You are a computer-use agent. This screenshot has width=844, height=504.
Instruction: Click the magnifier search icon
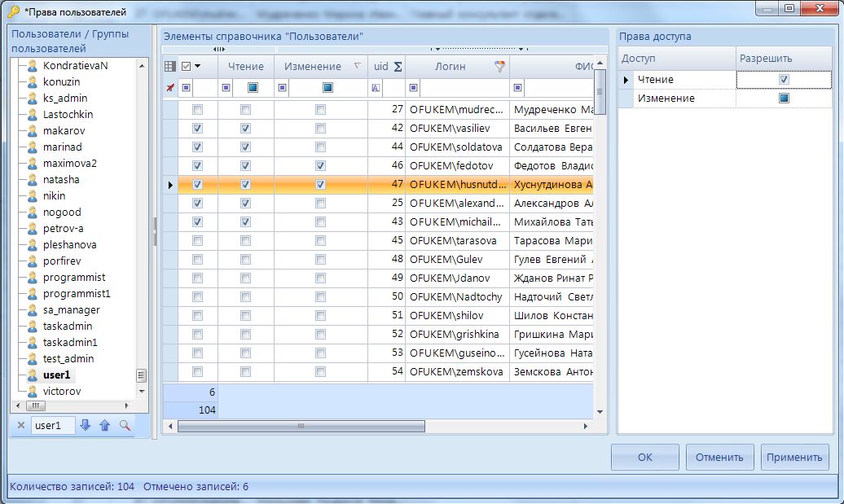[x=125, y=425]
